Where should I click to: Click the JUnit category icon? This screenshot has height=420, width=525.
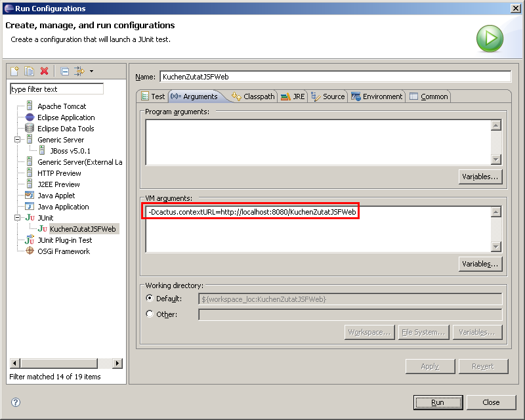coord(30,218)
